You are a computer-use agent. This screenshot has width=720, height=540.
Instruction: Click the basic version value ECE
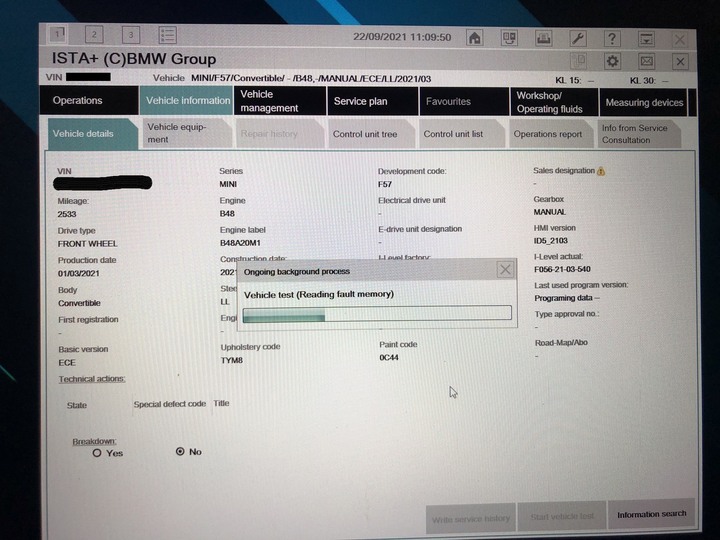(67, 362)
